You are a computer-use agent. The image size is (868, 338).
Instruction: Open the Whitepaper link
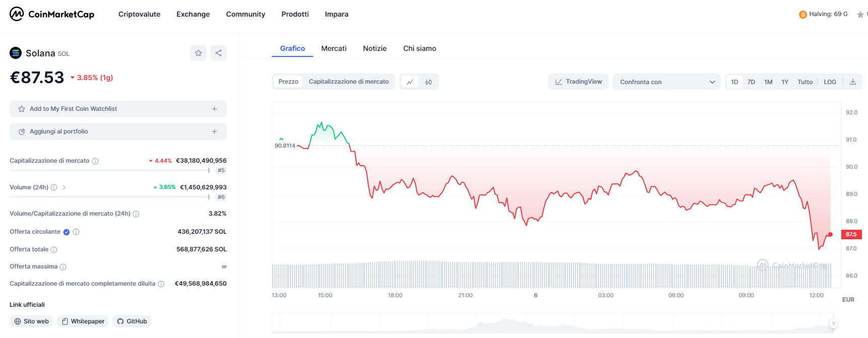coord(83,321)
